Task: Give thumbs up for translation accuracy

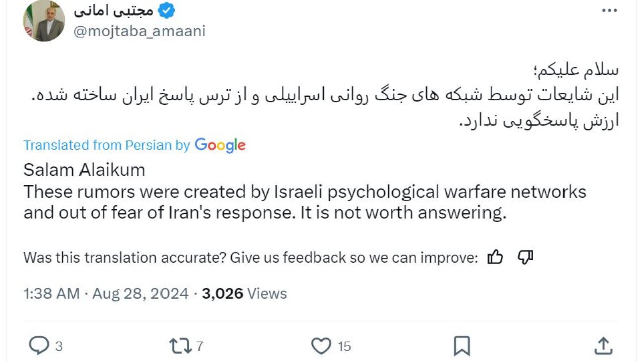Action: point(495,258)
